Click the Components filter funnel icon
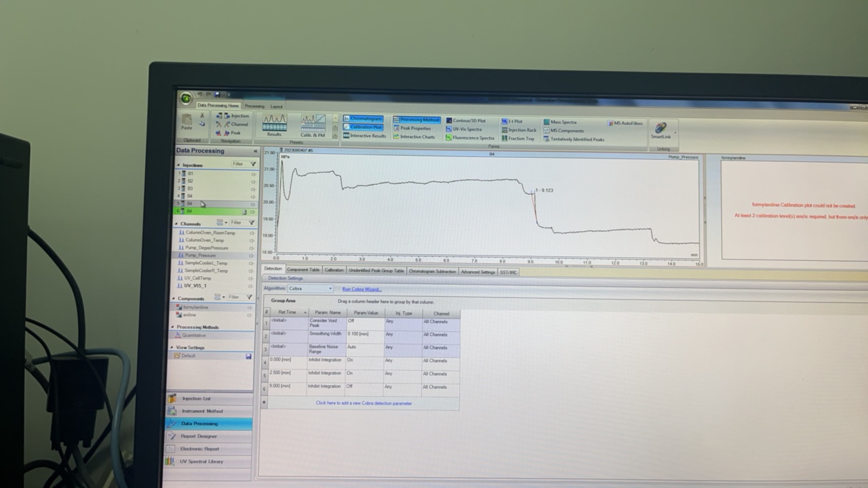The height and width of the screenshot is (488, 868). (250, 297)
